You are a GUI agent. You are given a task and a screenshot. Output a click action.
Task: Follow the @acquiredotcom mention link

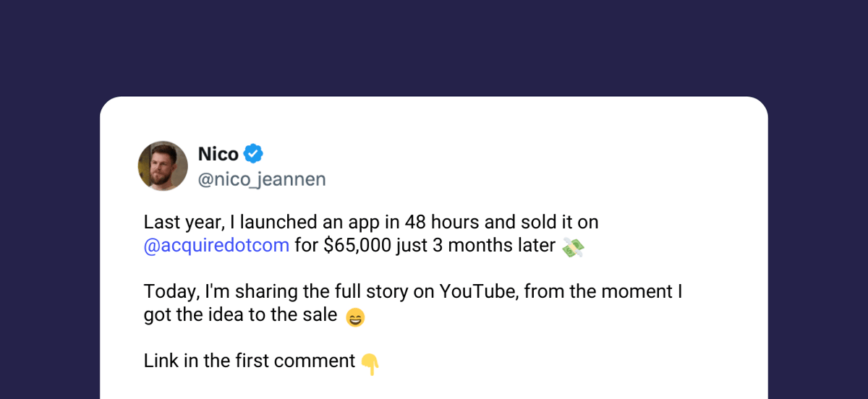(217, 246)
